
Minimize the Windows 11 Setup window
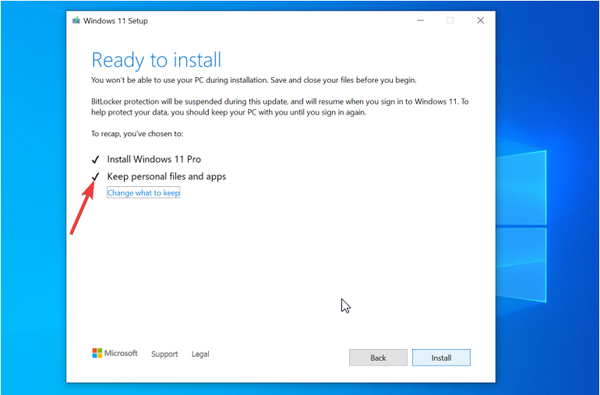pos(421,20)
